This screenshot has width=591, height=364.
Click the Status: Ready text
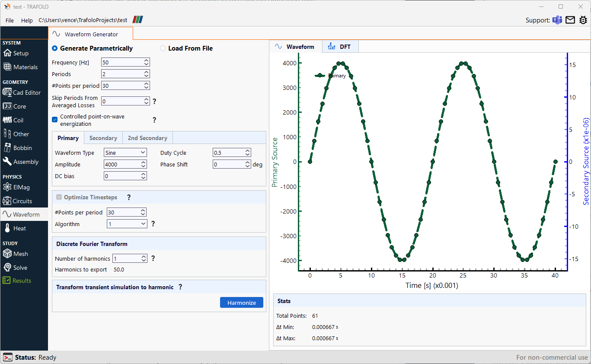point(35,358)
